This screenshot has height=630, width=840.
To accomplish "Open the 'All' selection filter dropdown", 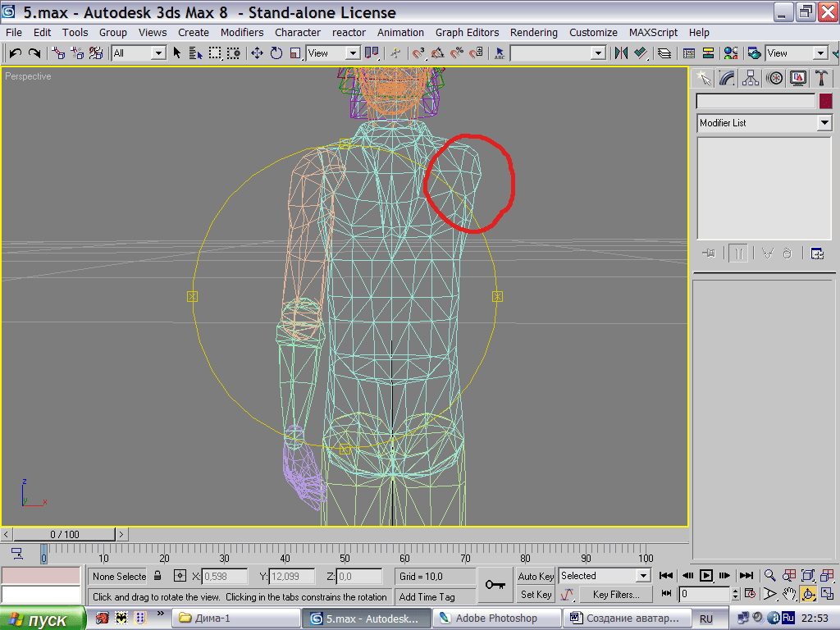I will click(x=138, y=53).
